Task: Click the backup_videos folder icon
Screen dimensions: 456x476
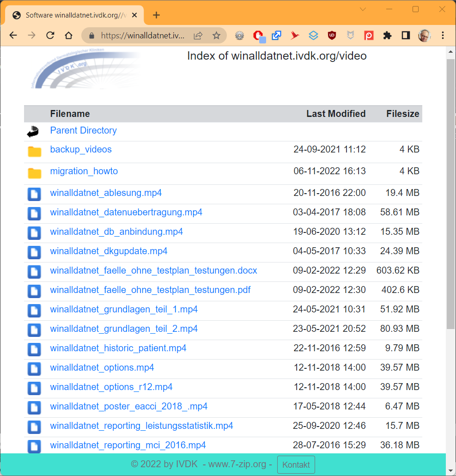Action: click(x=34, y=151)
